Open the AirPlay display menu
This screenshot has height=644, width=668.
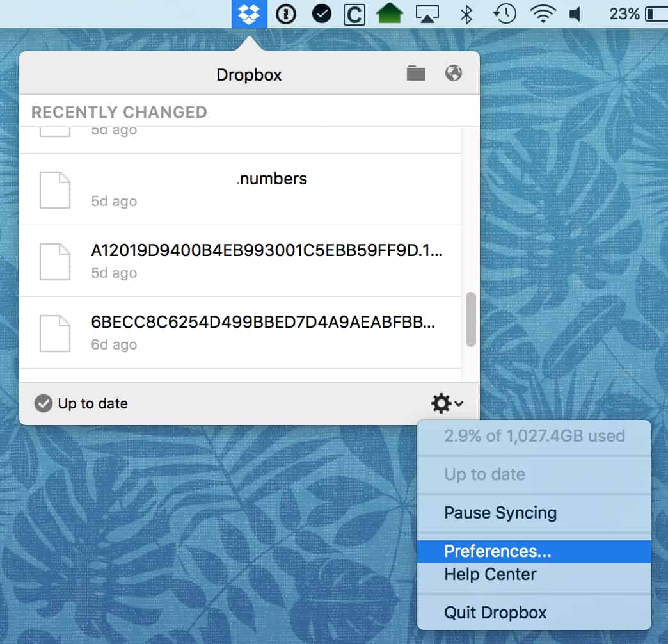point(427,15)
